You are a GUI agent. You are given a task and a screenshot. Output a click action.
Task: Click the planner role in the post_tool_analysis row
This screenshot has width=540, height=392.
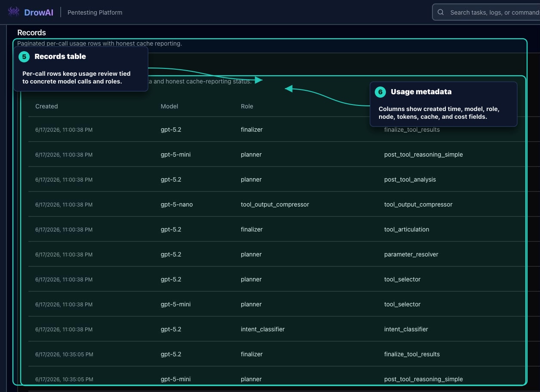click(251, 179)
